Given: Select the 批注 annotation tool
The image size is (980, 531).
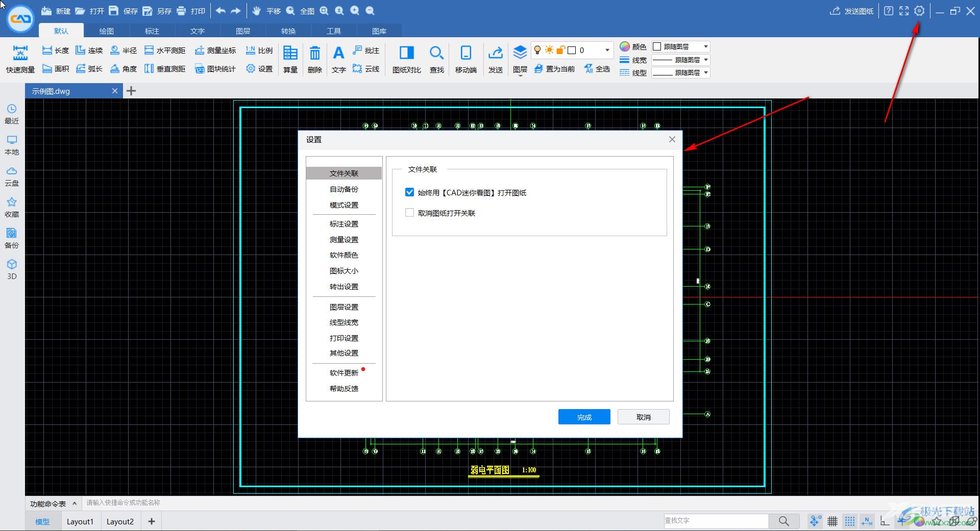Looking at the screenshot, I should (366, 50).
